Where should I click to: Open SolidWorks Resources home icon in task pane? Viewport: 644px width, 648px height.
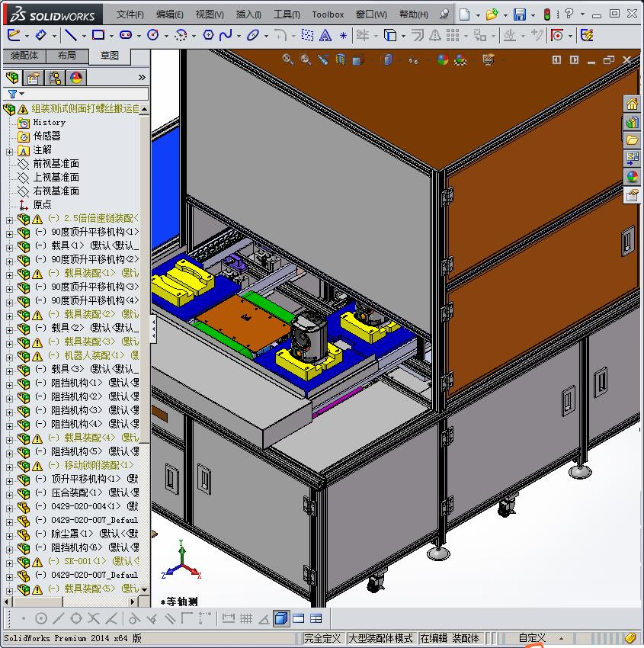coord(632,104)
